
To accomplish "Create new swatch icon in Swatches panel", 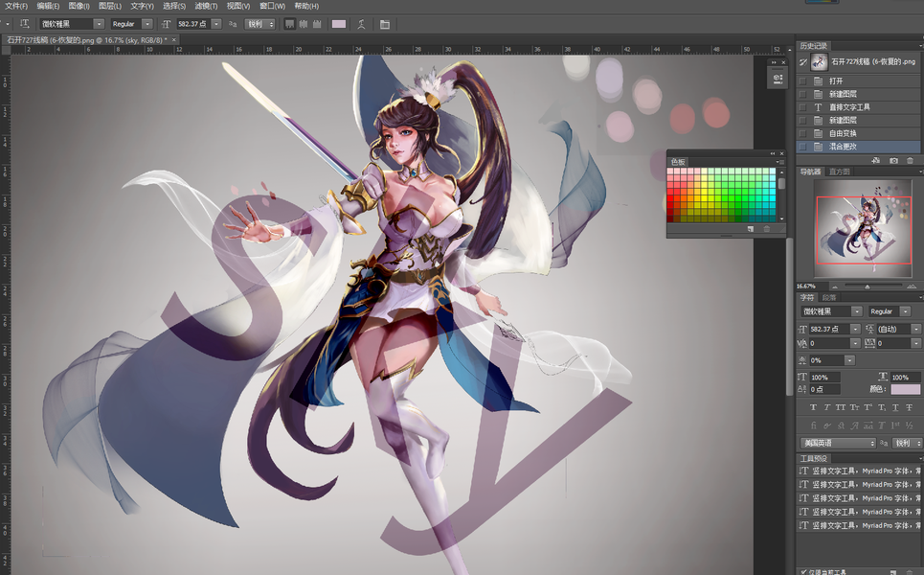I will click(750, 229).
